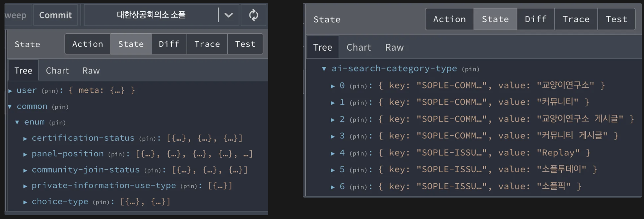Image resolution: width=644 pixels, height=219 pixels.
Task: Expand private-information-use-type node arrow
Action: pos(25,186)
